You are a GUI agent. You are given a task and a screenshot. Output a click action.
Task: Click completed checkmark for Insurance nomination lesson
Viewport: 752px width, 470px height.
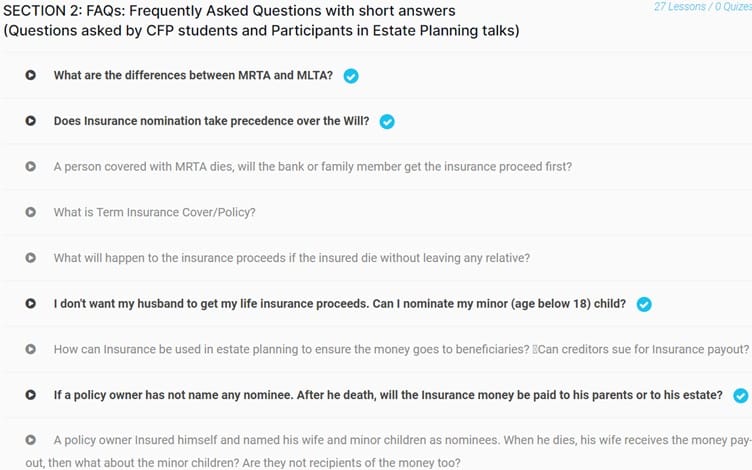click(387, 122)
